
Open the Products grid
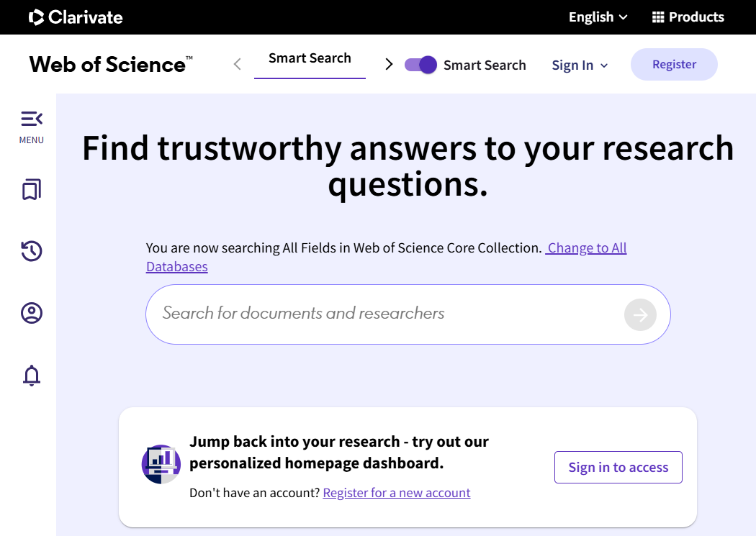688,17
